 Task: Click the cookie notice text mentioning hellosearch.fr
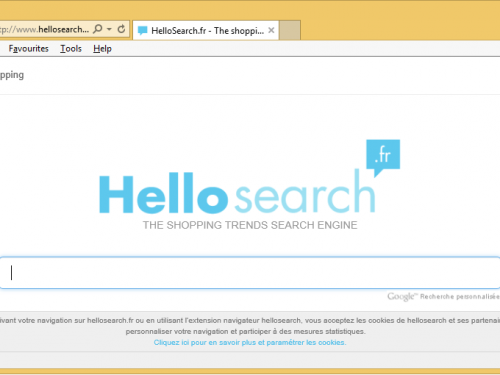[250, 320]
